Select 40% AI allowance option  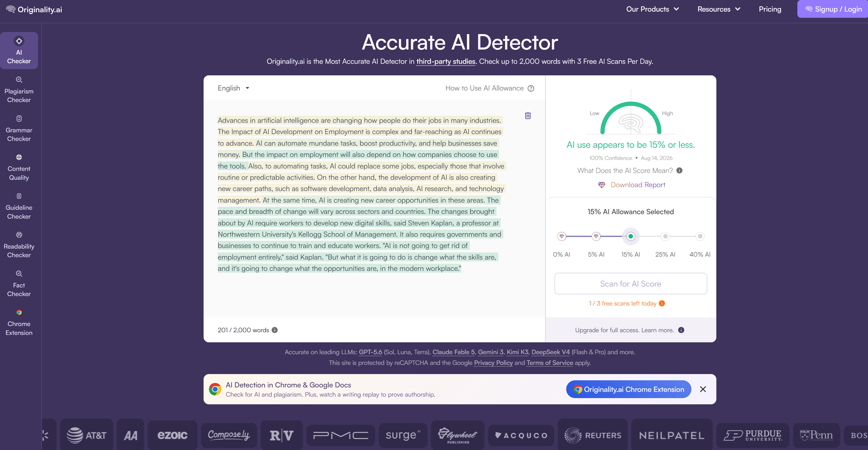pos(700,236)
